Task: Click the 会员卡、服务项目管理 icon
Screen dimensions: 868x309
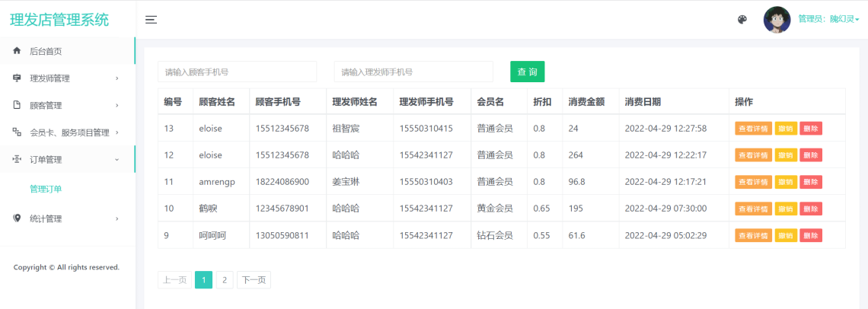Action: click(x=17, y=132)
